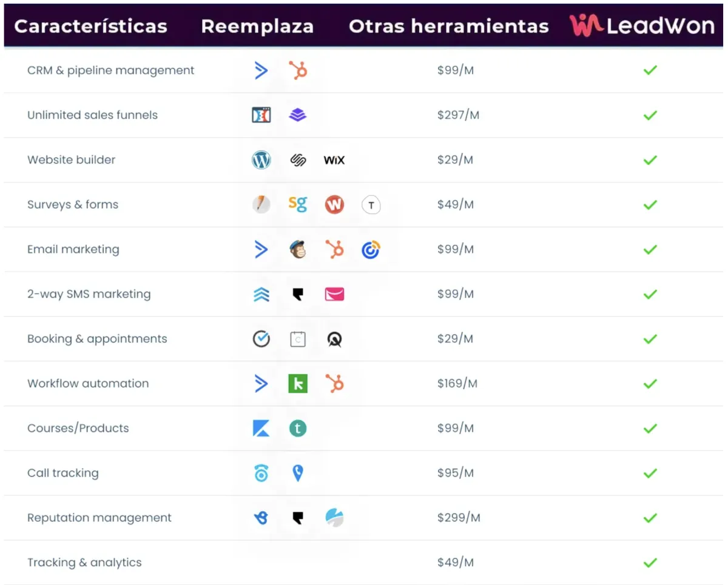Click the SurveyGizmo 'sg' icon
Image resolution: width=728 pixels, height=585 pixels.
[x=298, y=204]
